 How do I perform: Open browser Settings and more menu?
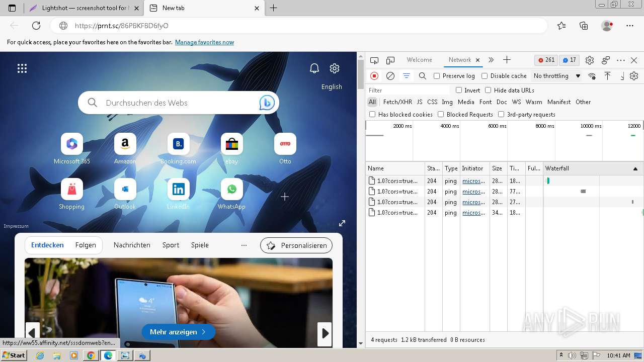coord(630,26)
